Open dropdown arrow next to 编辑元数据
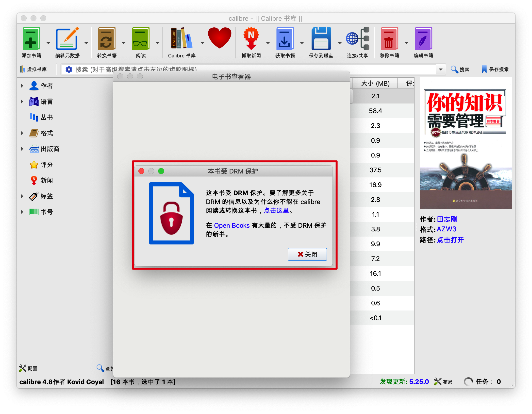 click(x=86, y=43)
